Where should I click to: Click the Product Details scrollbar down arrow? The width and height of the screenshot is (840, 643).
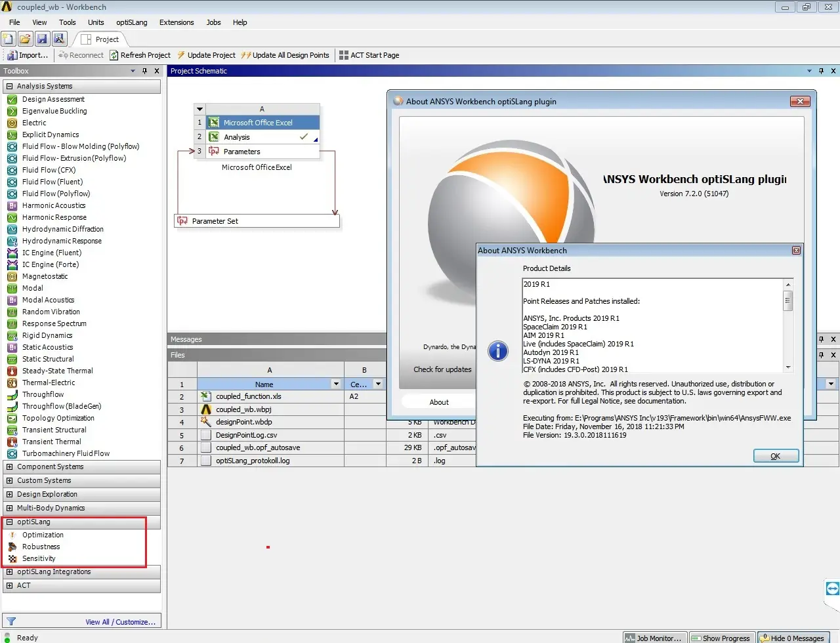[x=788, y=367]
